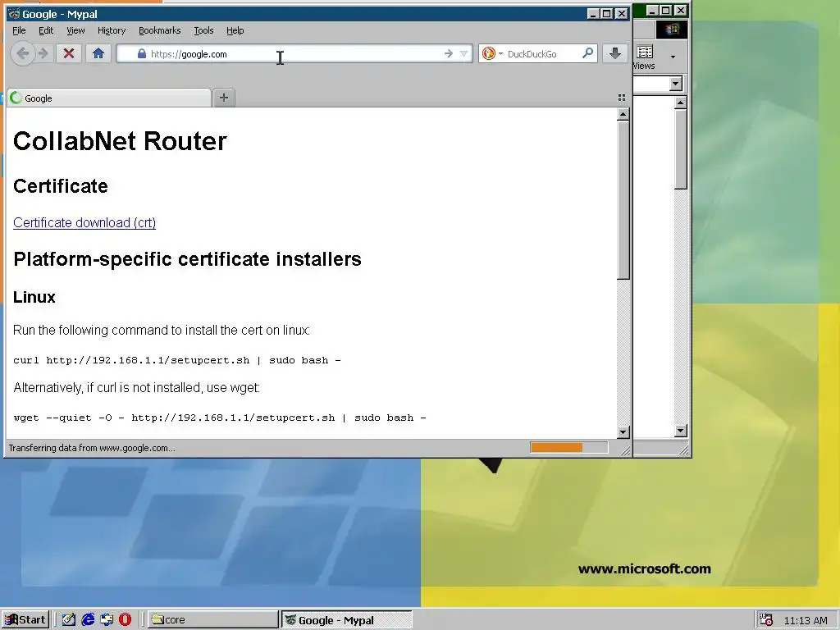
Task: Open a new tab with the plus button
Action: (x=224, y=98)
